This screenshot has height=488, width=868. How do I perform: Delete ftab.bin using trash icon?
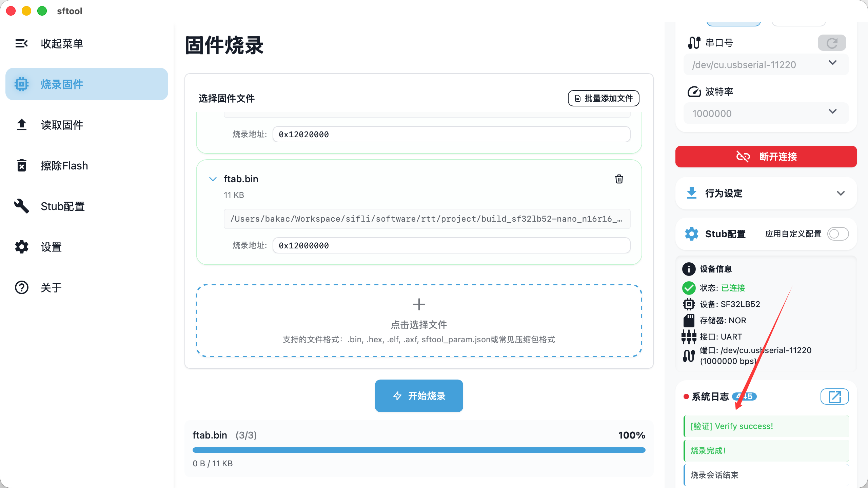click(619, 179)
